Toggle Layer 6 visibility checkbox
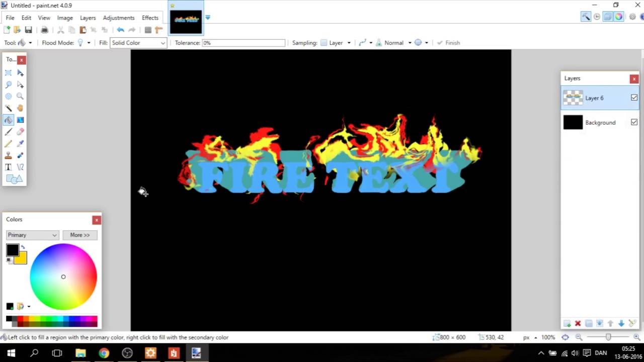 634,98
